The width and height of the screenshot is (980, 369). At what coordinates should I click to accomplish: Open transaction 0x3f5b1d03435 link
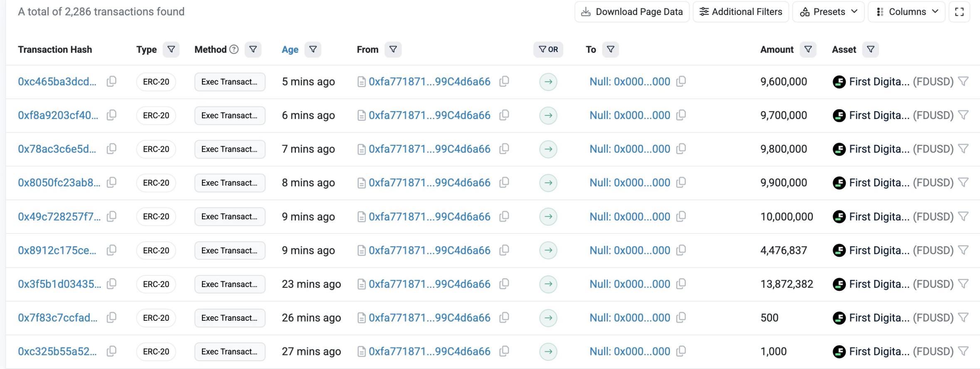[x=59, y=284]
